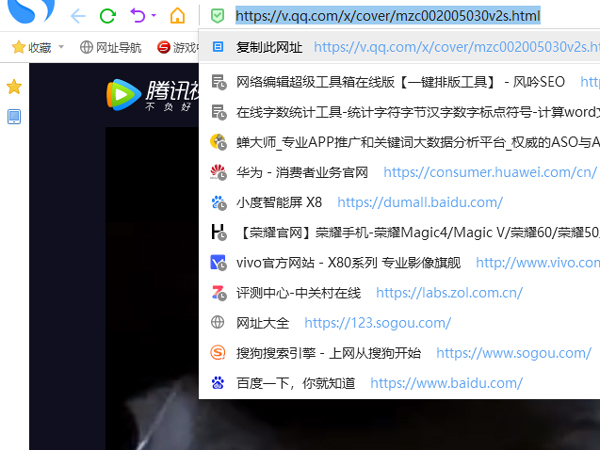This screenshot has height=450, width=600.
Task: Click the yellow star in sidebar
Action: tap(14, 88)
